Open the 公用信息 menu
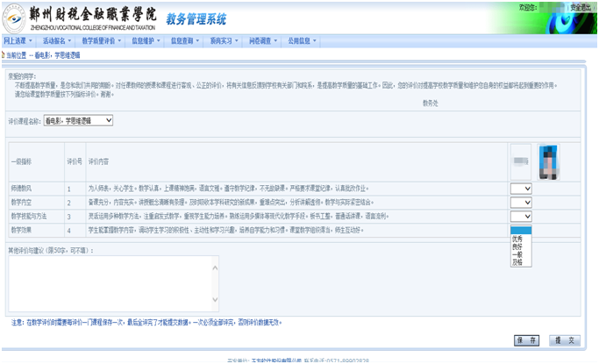This screenshot has height=364, width=599. click(x=303, y=41)
